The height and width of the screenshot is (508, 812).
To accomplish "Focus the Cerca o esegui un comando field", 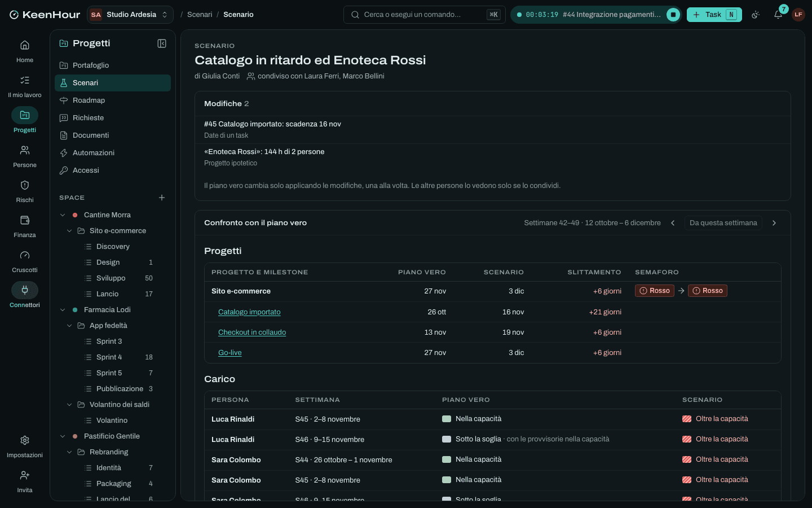I will 424,15.
